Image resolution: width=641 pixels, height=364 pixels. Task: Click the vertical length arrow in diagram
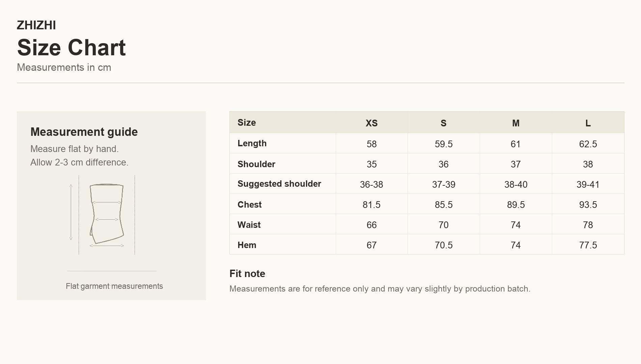71,212
